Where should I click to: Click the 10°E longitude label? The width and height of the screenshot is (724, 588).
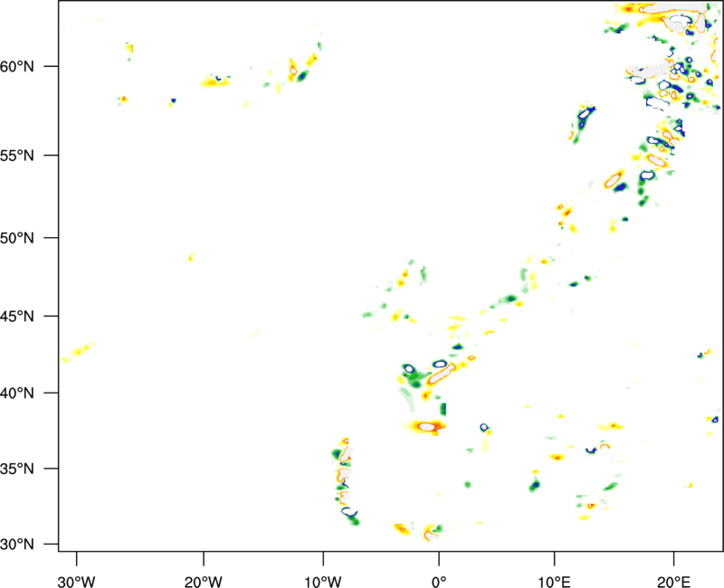click(x=554, y=582)
